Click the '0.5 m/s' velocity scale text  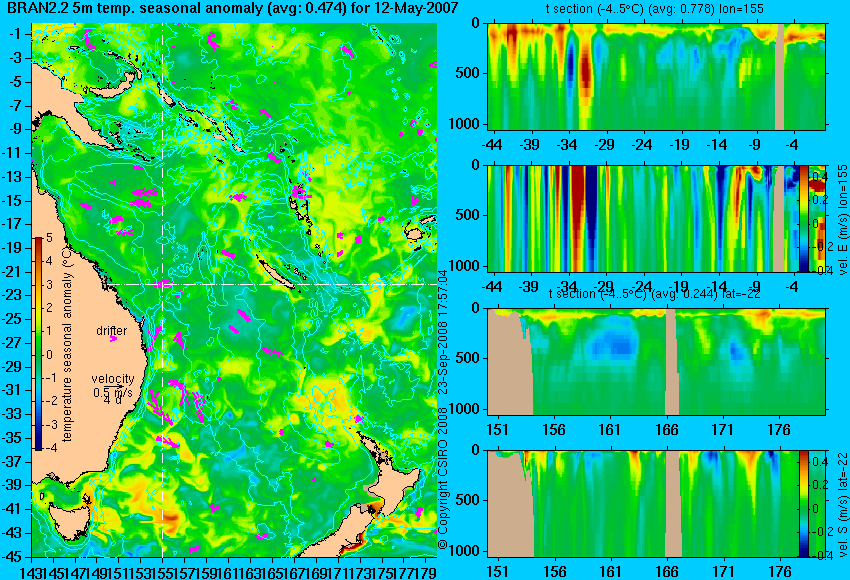[113, 392]
